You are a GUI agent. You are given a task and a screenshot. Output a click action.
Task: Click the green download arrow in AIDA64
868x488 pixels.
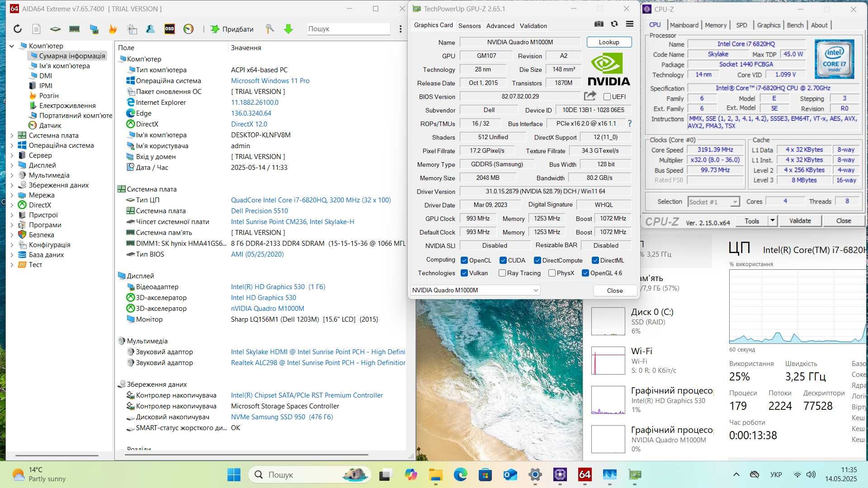tap(288, 29)
